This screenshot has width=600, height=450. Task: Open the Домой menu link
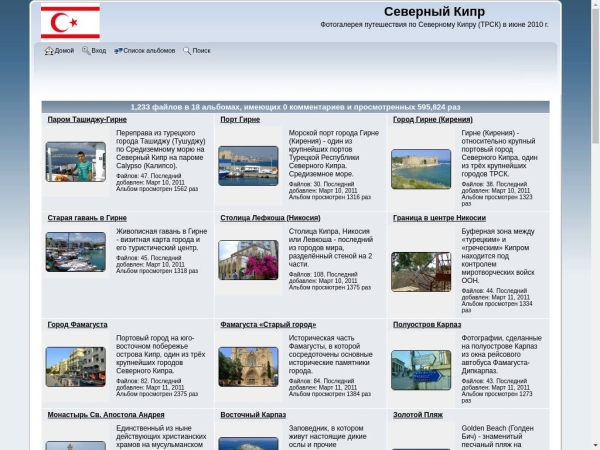(x=64, y=51)
